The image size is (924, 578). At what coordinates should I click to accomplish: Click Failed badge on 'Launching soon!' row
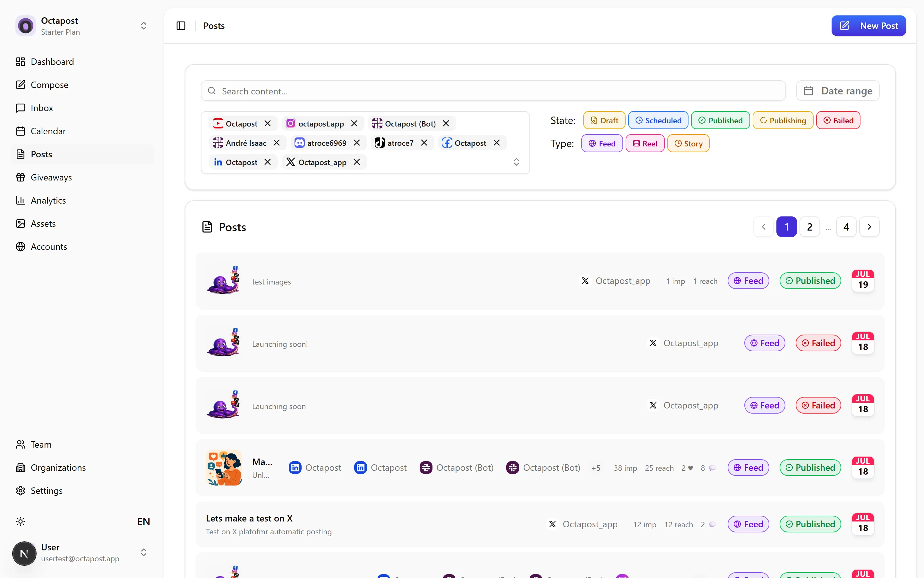[x=818, y=343]
